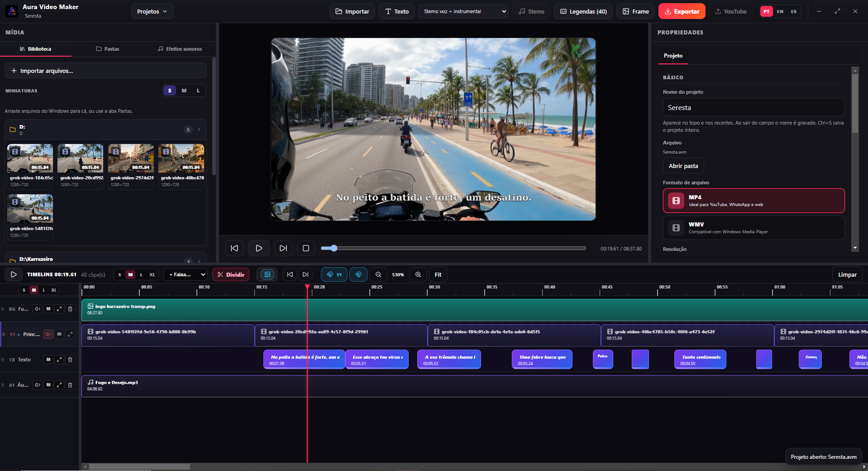Open the Pastas tab

pos(108,49)
